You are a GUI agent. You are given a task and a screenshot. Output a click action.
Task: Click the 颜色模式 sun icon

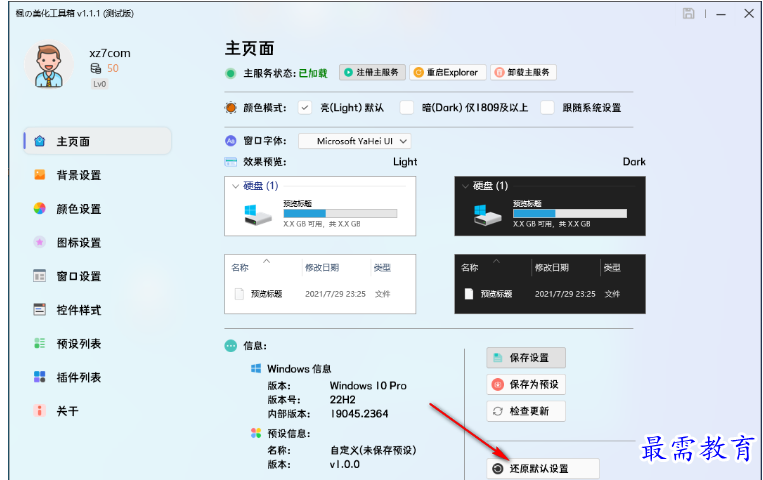pyautogui.click(x=231, y=108)
